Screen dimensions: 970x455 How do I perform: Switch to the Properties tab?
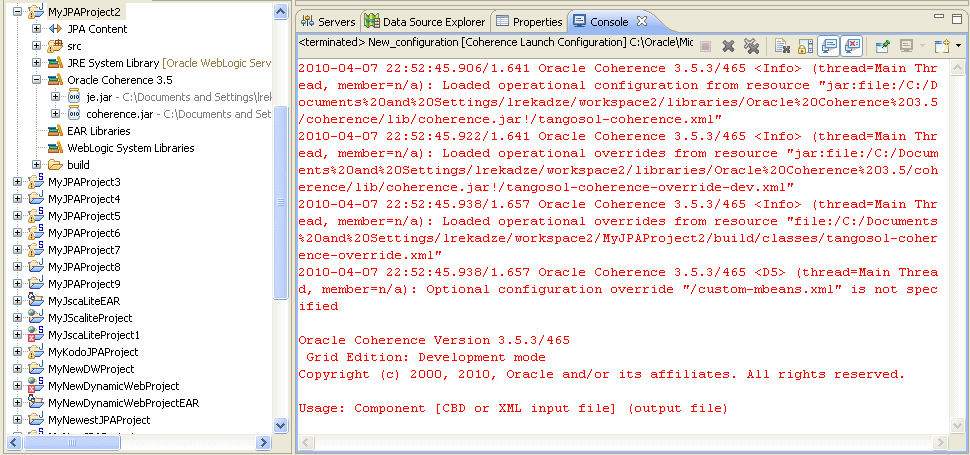(529, 22)
